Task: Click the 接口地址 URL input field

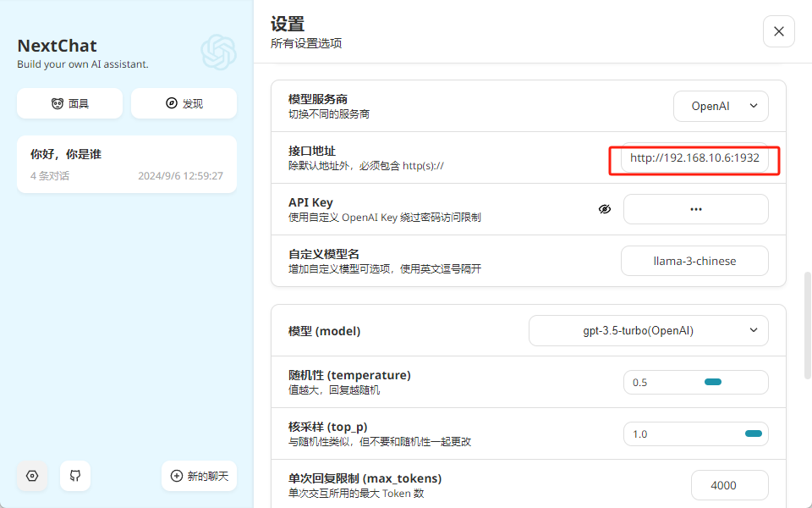Action: (x=694, y=158)
